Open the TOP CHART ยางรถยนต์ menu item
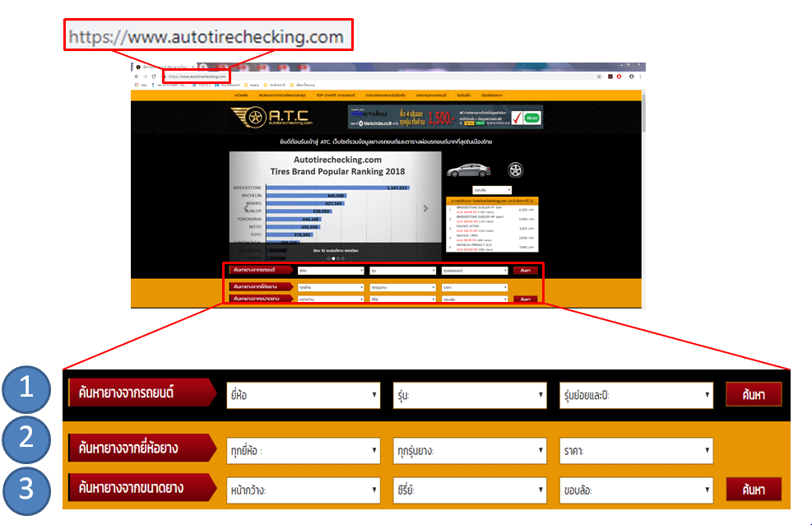This screenshot has height=525, width=812. (x=336, y=96)
